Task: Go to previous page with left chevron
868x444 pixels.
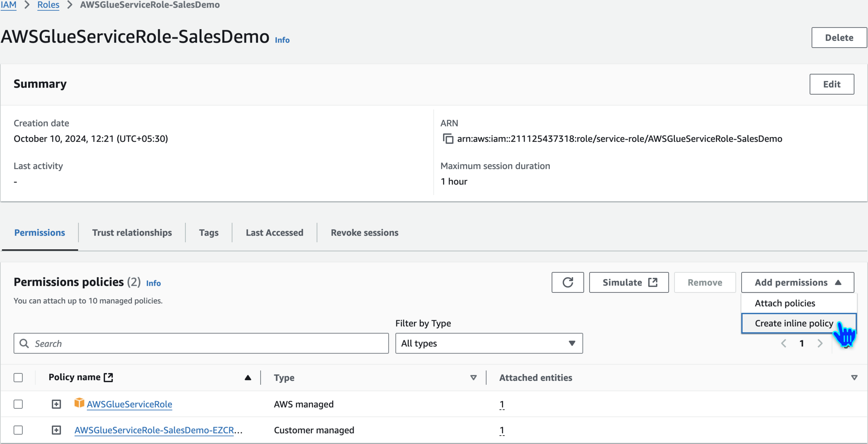Action: tap(784, 343)
